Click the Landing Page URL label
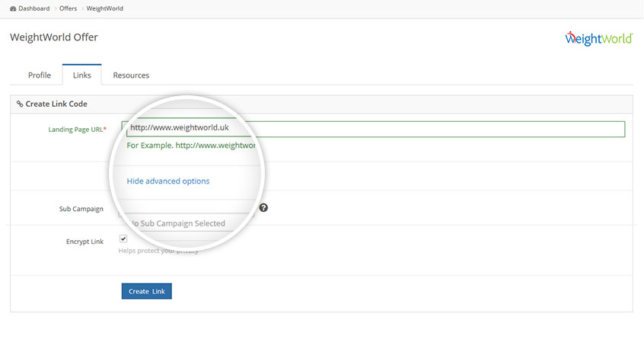 pos(77,130)
